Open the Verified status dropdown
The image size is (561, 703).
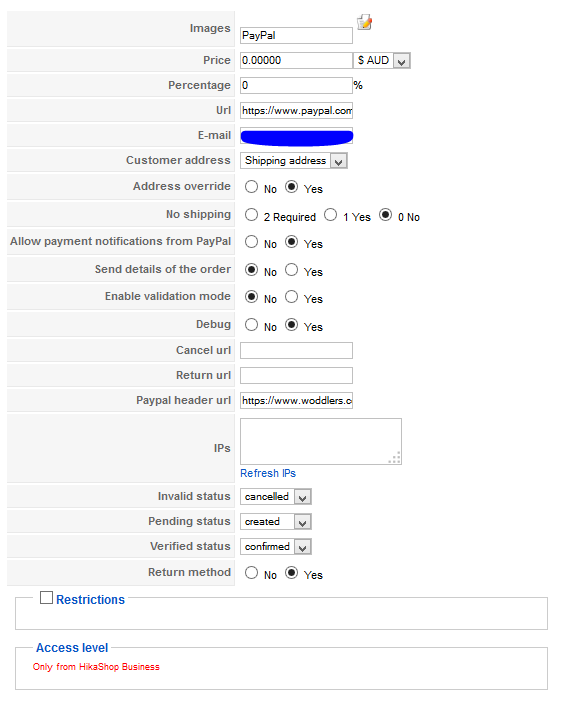276,547
